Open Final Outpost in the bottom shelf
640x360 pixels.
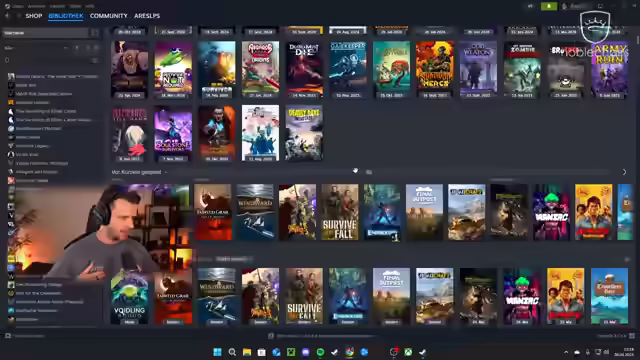pos(391,296)
